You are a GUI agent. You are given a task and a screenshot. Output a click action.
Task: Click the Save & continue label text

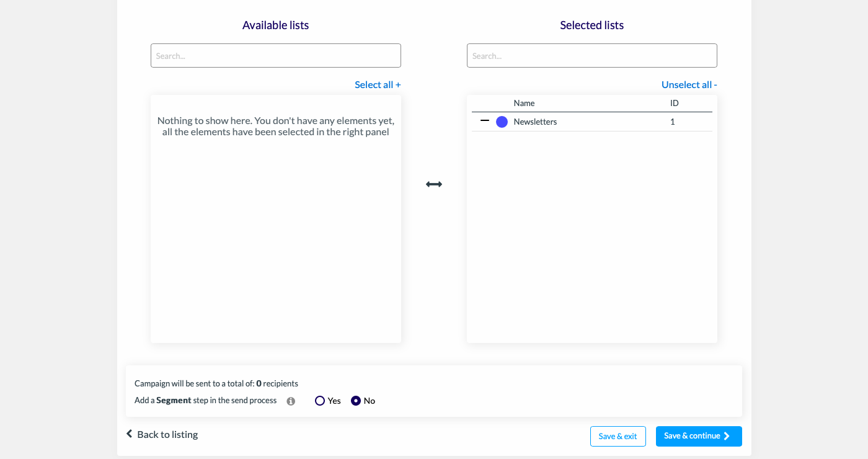coord(692,436)
